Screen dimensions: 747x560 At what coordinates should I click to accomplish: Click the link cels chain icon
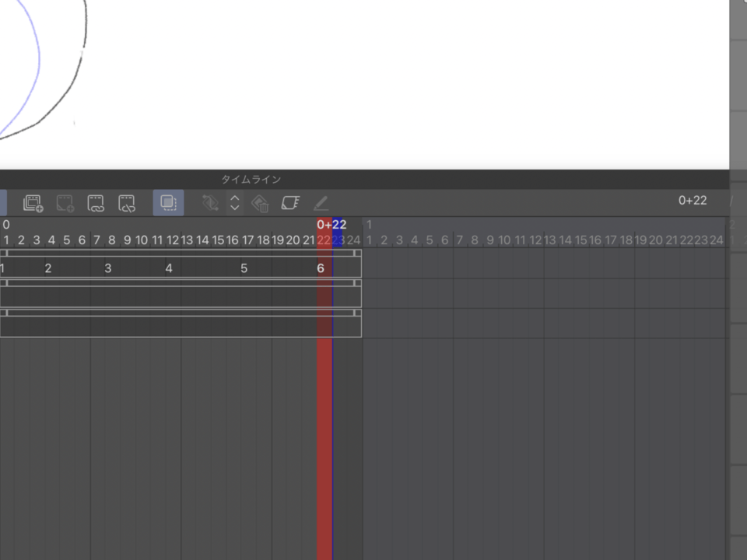pos(96,203)
